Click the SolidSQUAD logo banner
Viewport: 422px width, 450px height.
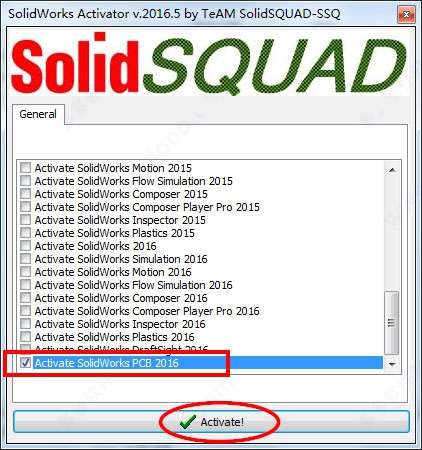click(x=210, y=63)
